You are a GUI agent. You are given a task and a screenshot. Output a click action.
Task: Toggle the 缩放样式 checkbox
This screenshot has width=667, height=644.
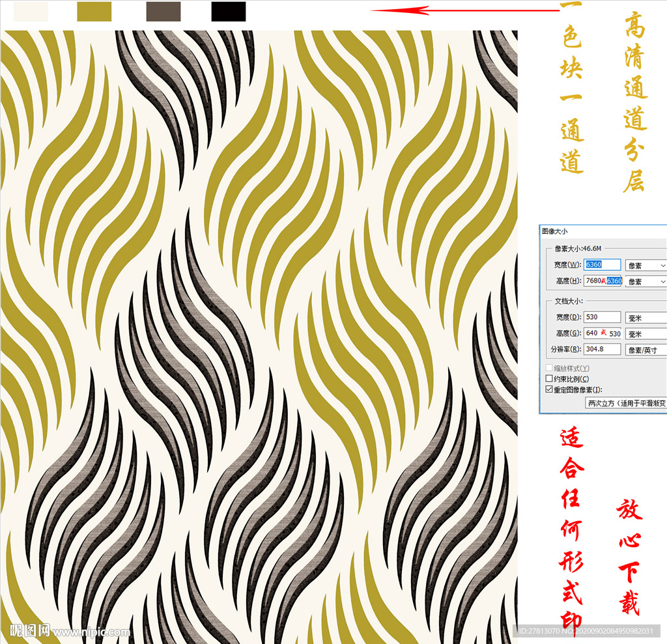[549, 368]
